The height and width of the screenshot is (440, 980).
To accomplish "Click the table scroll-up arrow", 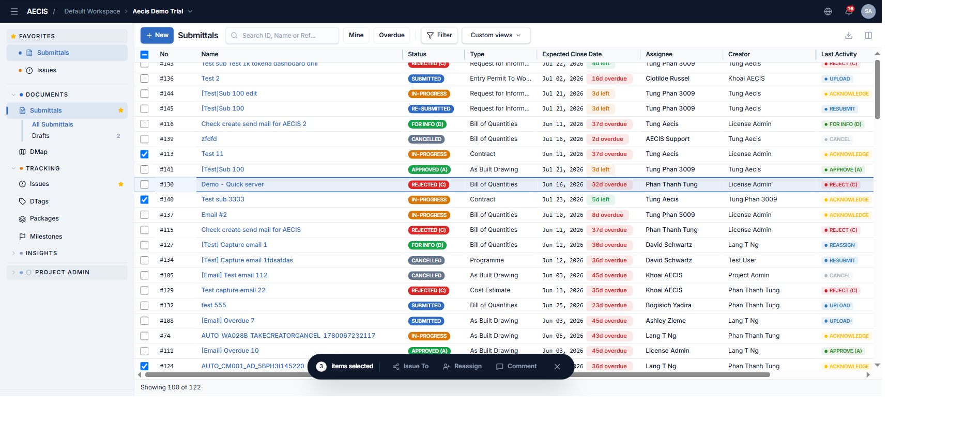I will [x=877, y=54].
